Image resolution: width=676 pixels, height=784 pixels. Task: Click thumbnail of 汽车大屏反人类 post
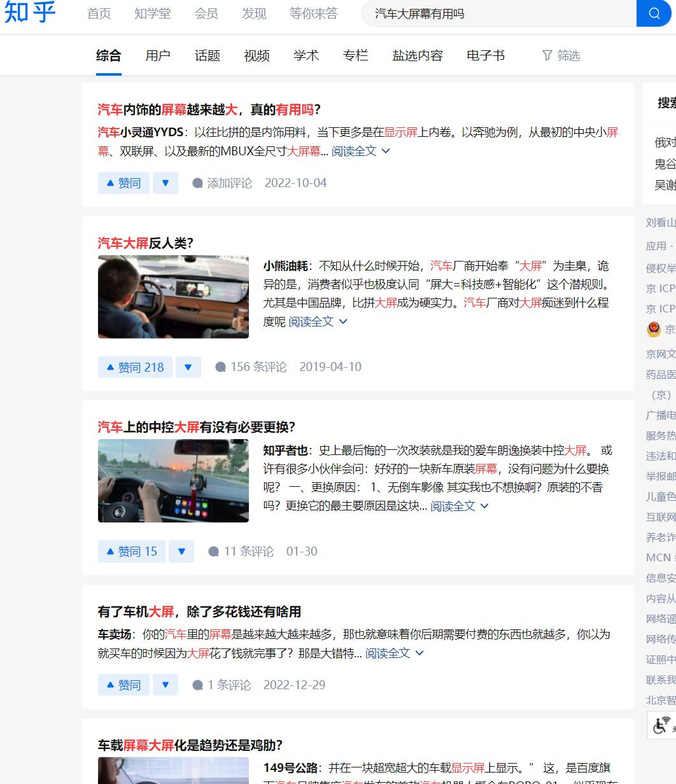pos(173,297)
